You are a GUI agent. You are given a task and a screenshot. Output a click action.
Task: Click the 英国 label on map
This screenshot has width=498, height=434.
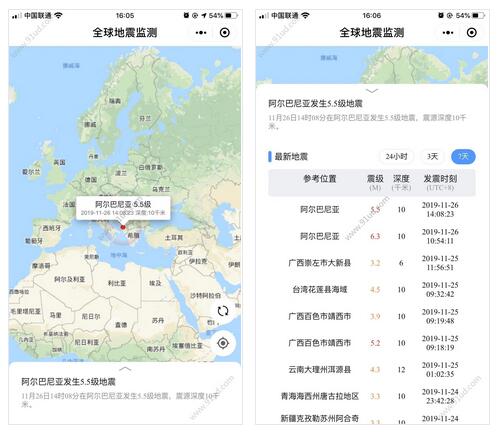59,162
